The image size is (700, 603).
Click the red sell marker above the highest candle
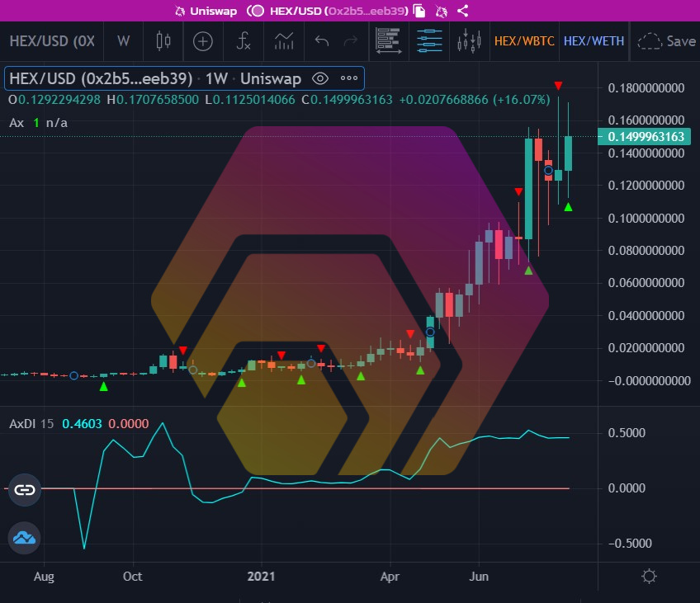pyautogui.click(x=558, y=85)
